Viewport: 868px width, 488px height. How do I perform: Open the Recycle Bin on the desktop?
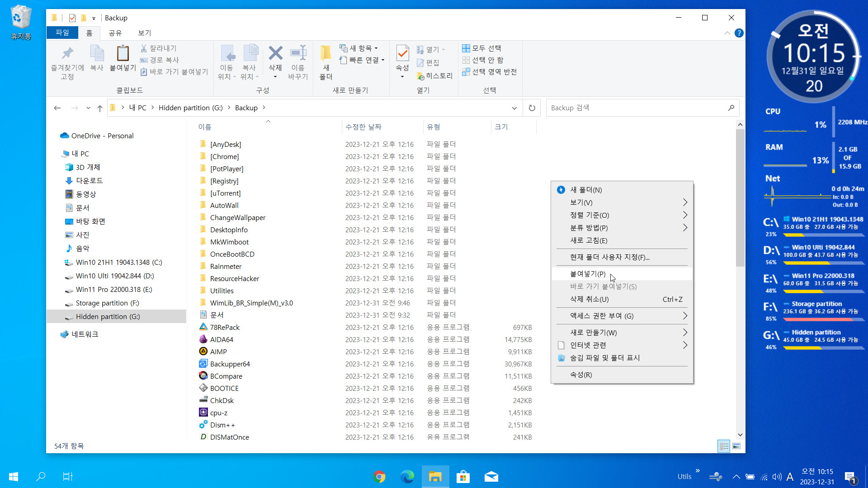click(21, 23)
